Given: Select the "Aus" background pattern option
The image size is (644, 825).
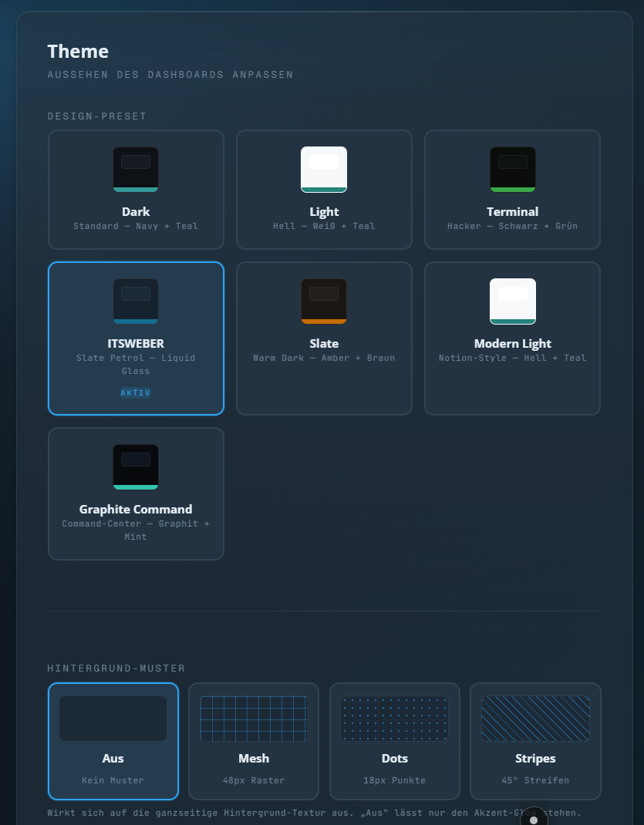Looking at the screenshot, I should [113, 741].
